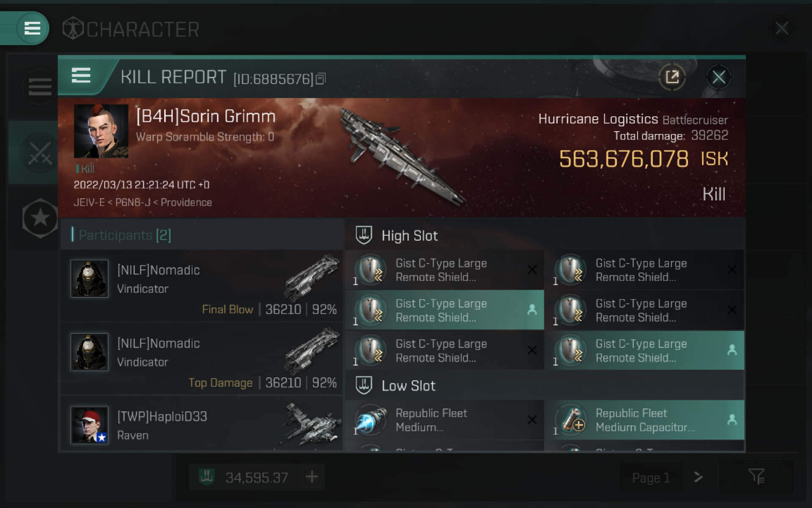
Task: Select the highlighted third-row right Gist C-Type shield module
Action: point(647,351)
